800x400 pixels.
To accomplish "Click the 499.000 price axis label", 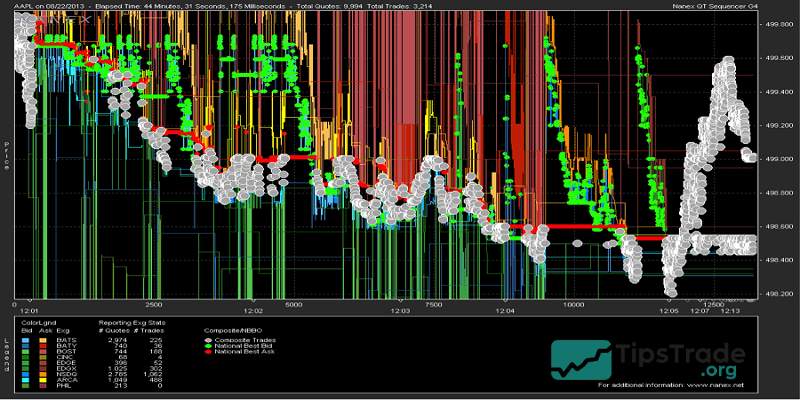I will [777, 159].
